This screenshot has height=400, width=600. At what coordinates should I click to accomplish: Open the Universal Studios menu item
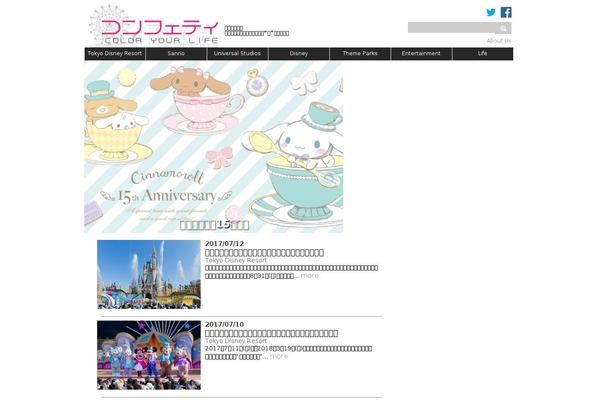click(x=237, y=54)
